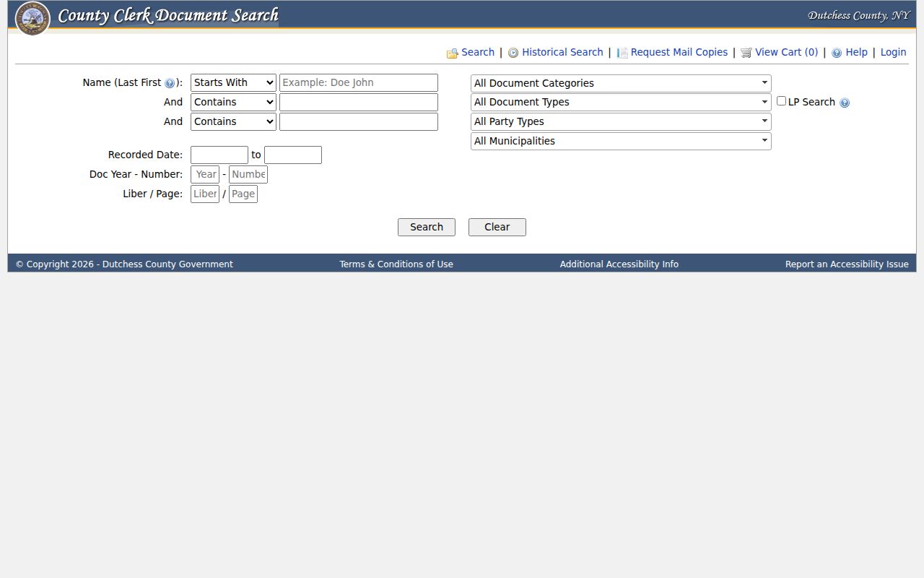Click the View Cart shopping cart icon
Screen dimensions: 924x578
(746, 53)
